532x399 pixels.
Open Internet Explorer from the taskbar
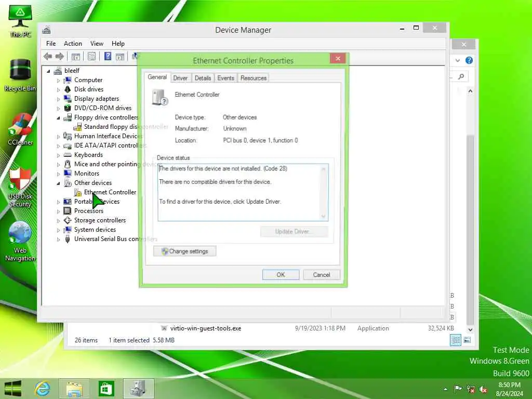[x=43, y=389]
